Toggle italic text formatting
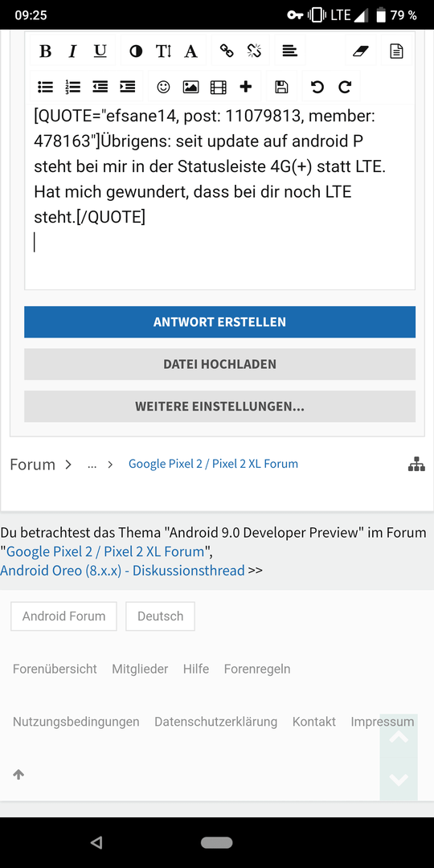The height and width of the screenshot is (868, 434). pos(72,51)
